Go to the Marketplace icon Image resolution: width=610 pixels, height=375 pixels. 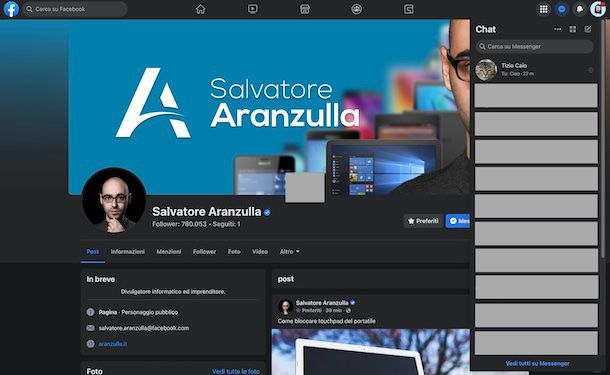tap(305, 9)
